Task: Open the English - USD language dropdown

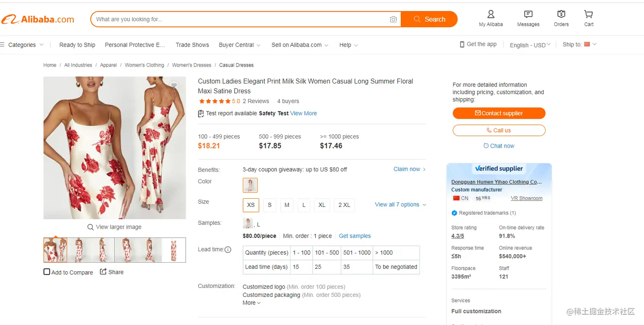Action: pos(530,45)
